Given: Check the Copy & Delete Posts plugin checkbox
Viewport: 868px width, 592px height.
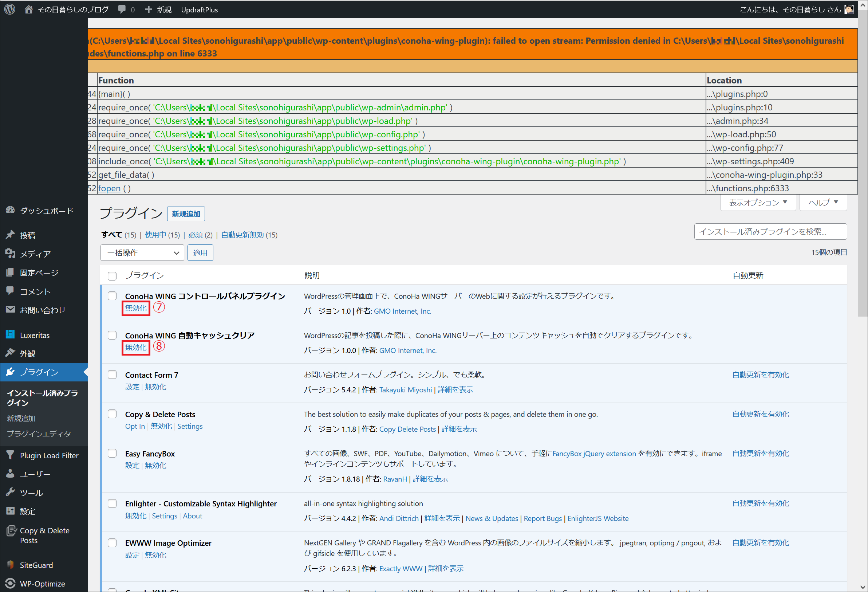Looking at the screenshot, I should tap(112, 414).
